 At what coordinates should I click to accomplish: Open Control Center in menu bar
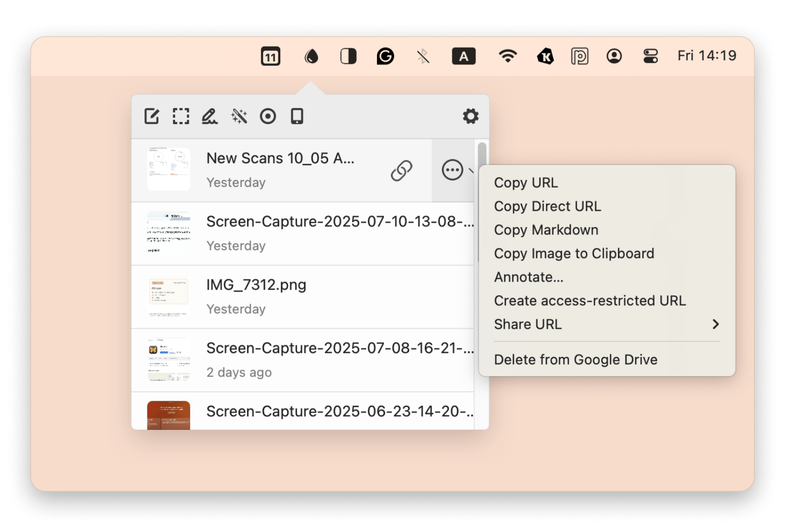(x=650, y=56)
